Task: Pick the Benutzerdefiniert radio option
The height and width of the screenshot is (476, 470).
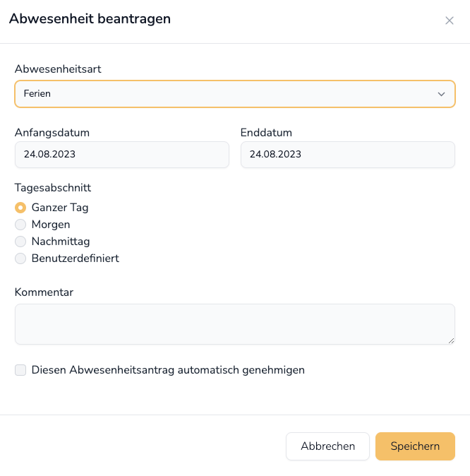Action: tap(20, 258)
